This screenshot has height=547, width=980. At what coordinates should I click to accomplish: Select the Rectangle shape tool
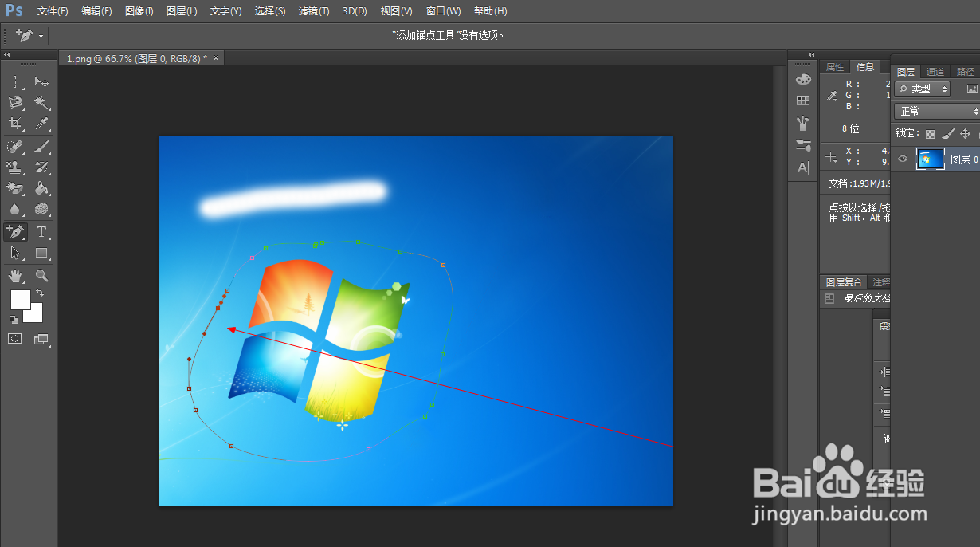(41, 253)
